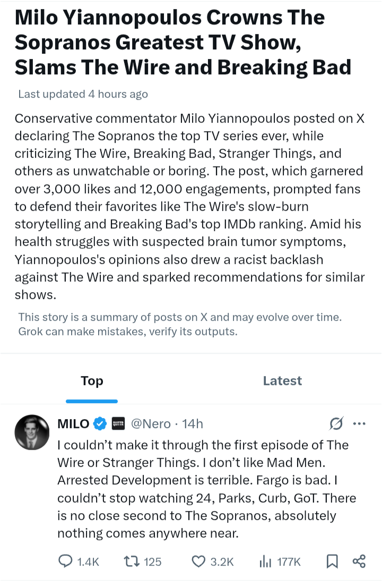
Task: Click the 14h post timestamp
Action: click(193, 424)
